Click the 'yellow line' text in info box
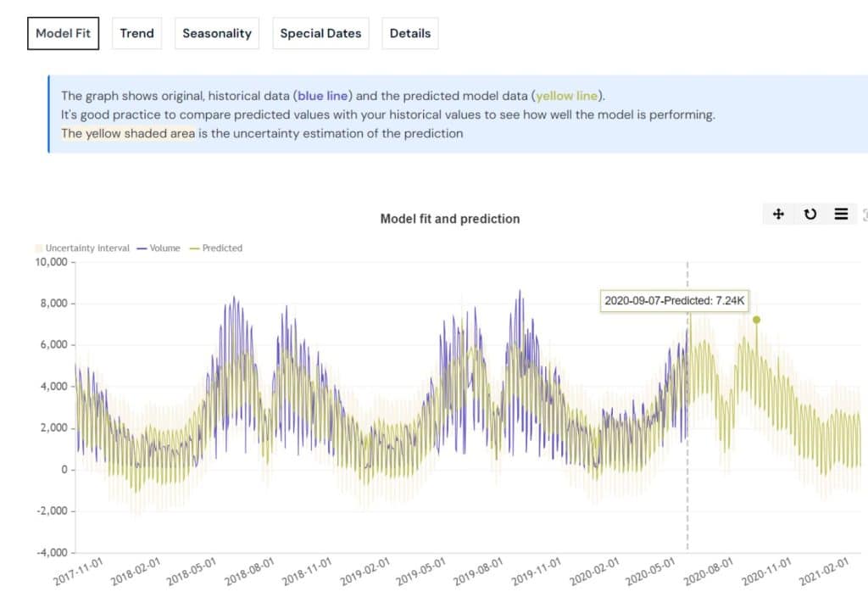Image resolution: width=868 pixels, height=614 pixels. coord(567,96)
